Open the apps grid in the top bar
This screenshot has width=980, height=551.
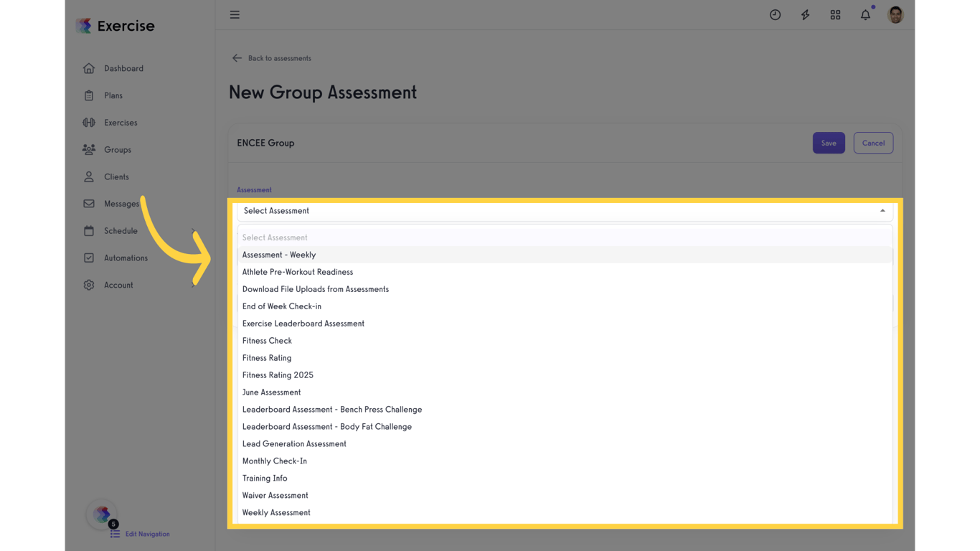click(835, 14)
